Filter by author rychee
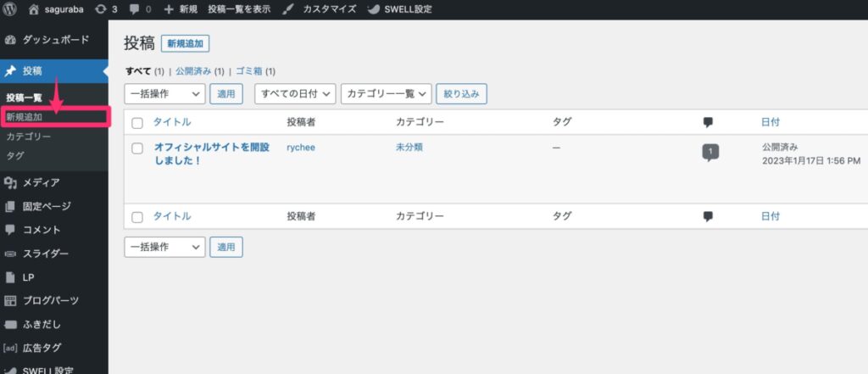The width and height of the screenshot is (868, 374). 301,148
